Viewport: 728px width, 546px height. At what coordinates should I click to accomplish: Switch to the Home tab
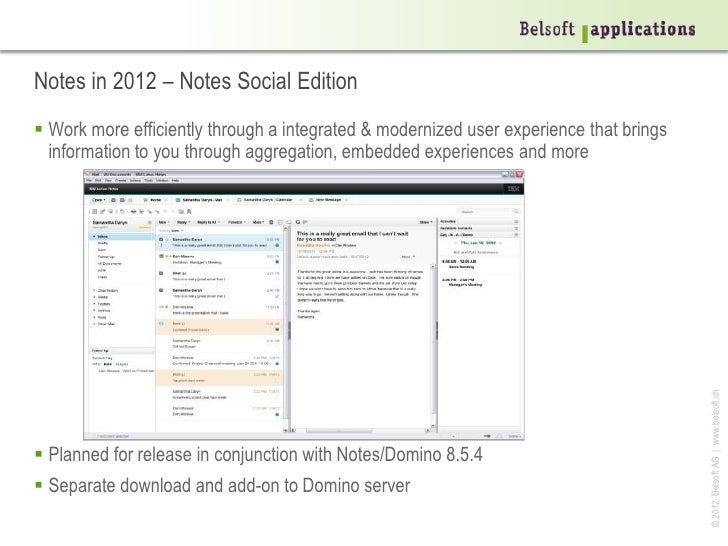pyautogui.click(x=156, y=200)
